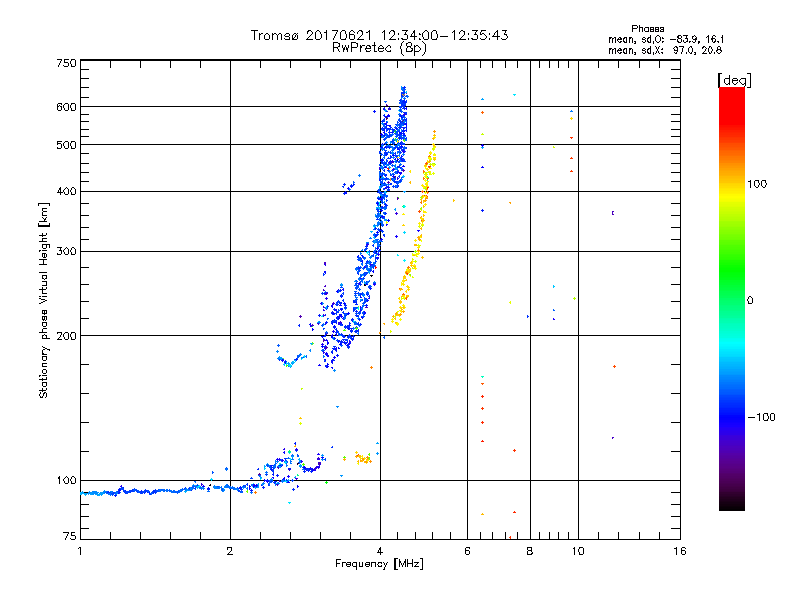This screenshot has height=600, width=800.
Task: Click the x-axis tick label '16'
Action: tap(680, 551)
